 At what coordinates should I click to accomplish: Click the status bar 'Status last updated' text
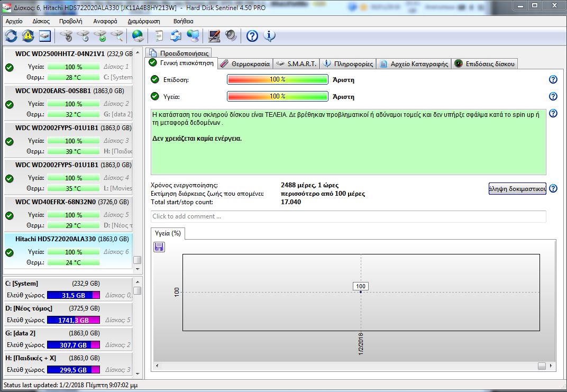71,385
